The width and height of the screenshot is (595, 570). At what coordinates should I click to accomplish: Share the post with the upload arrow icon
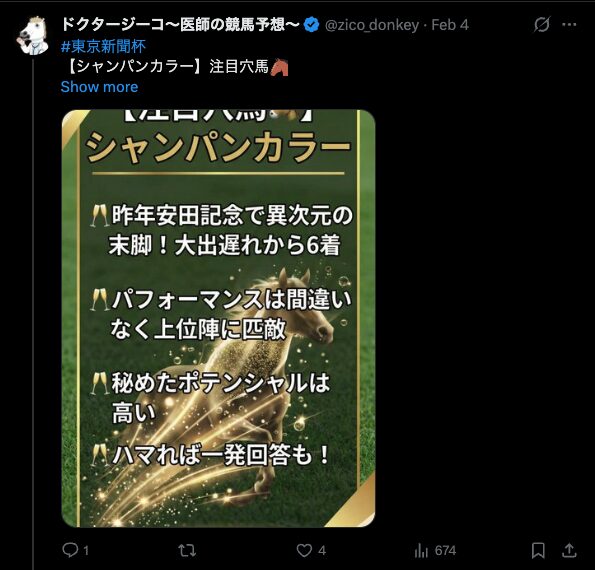coord(569,550)
